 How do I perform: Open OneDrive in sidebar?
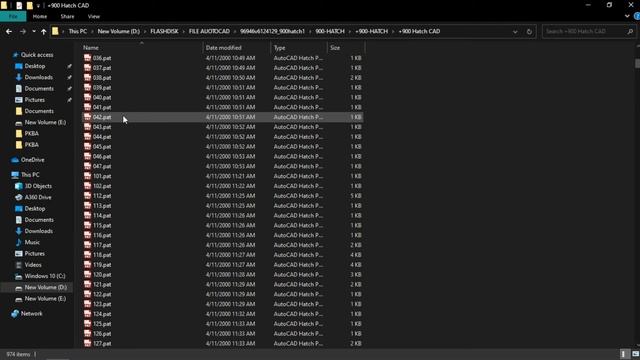(x=33, y=160)
